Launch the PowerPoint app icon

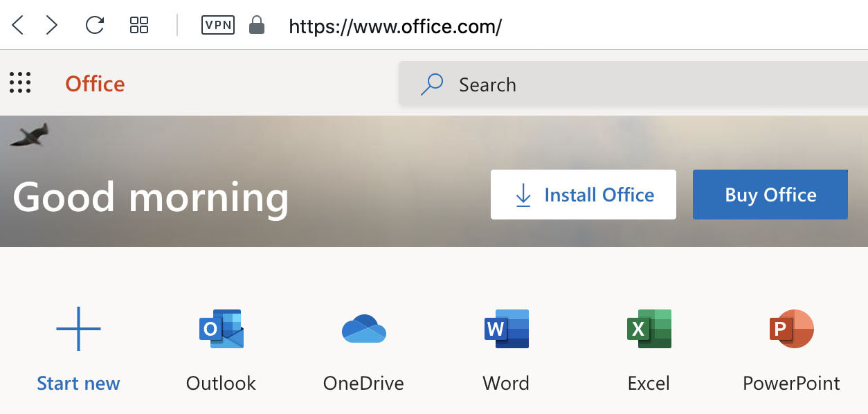792,328
